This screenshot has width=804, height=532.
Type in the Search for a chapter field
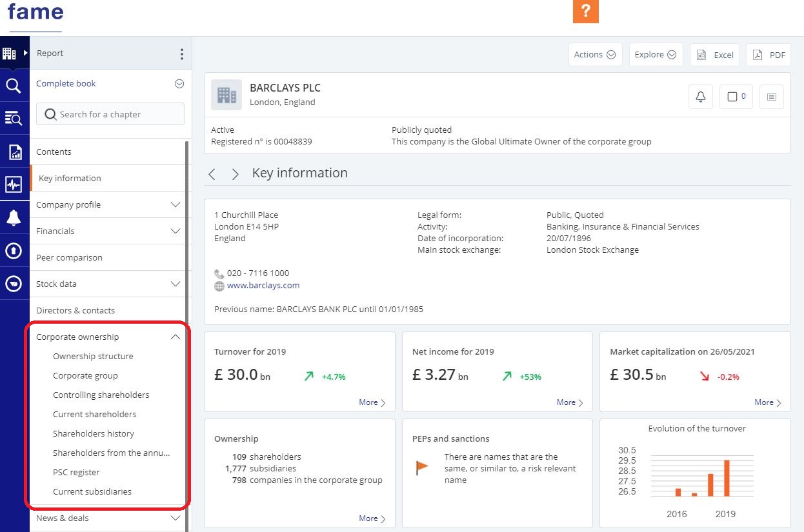(116, 114)
